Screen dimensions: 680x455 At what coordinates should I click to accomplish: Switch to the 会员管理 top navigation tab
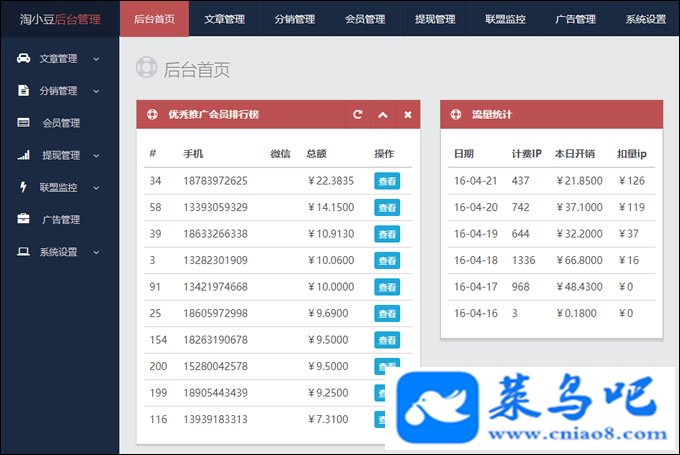coord(365,19)
